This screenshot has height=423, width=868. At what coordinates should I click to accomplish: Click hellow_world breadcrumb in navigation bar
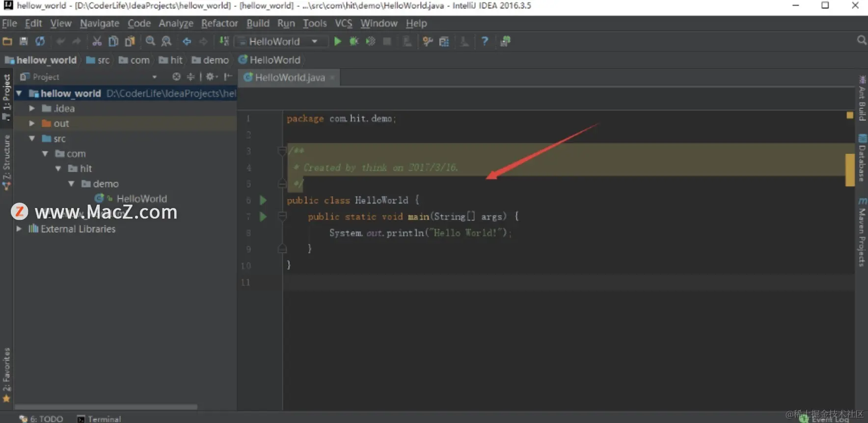point(41,60)
